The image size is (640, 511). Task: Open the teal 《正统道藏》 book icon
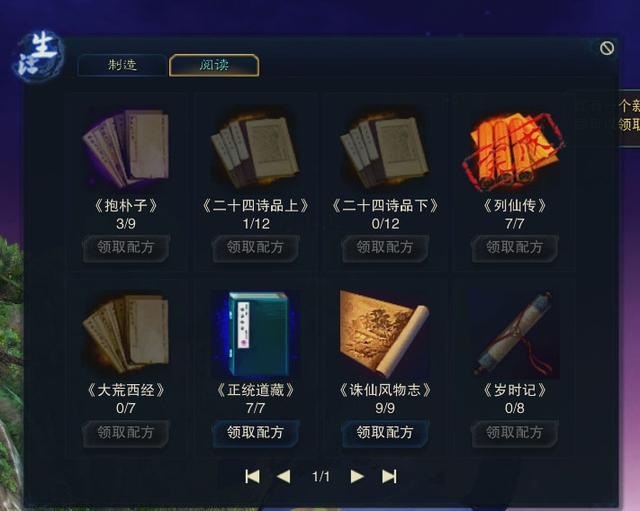tap(258, 334)
